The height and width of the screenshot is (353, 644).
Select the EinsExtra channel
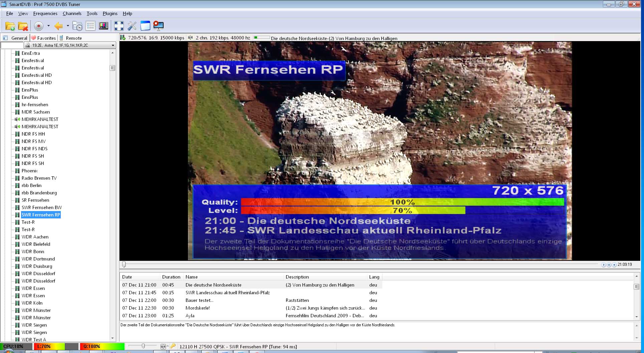click(31, 53)
